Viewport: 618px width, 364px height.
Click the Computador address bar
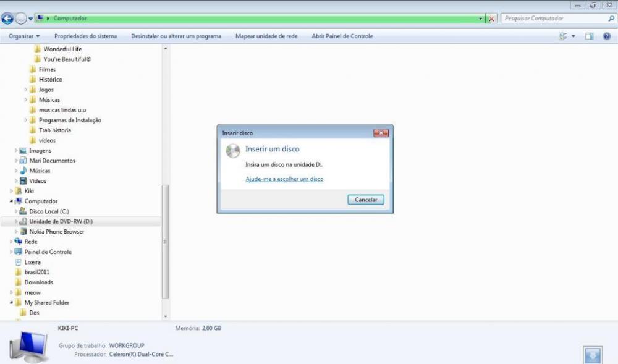coord(260,19)
